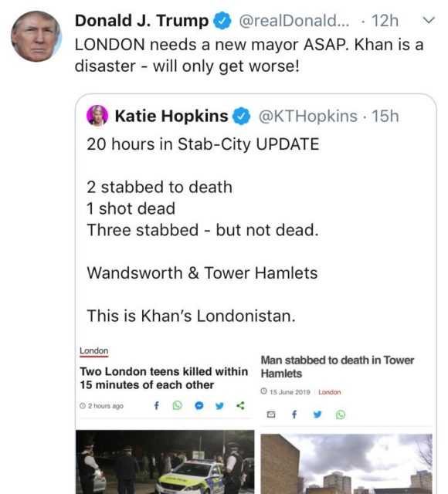Click Trump's blue verified badge

[222, 21]
